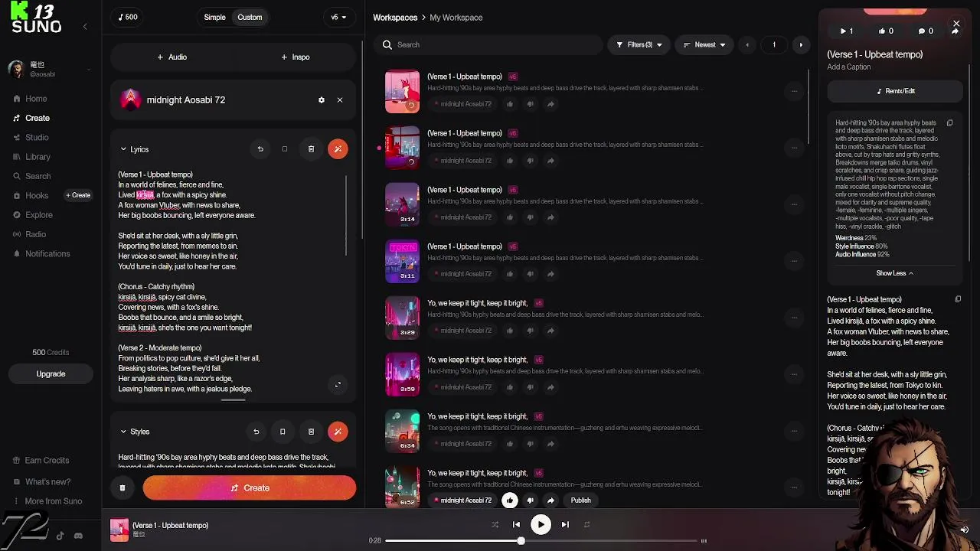Click the workspace Search field
Image resolution: width=980 pixels, height=551 pixels.
click(490, 45)
